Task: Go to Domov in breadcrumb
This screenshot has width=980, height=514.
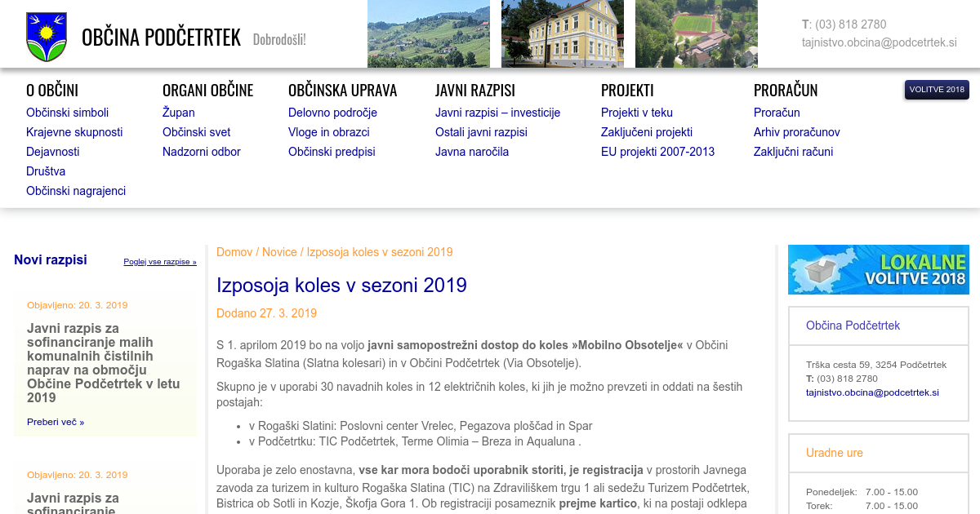Action: pyautogui.click(x=234, y=252)
